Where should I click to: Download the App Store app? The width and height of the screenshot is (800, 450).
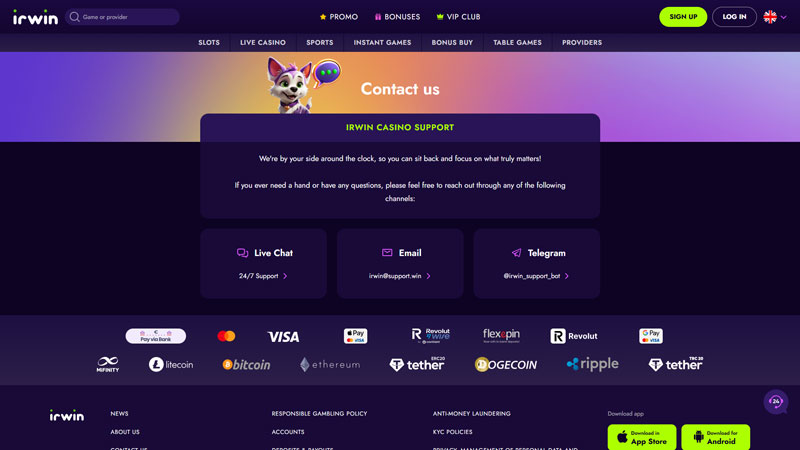tap(642, 437)
